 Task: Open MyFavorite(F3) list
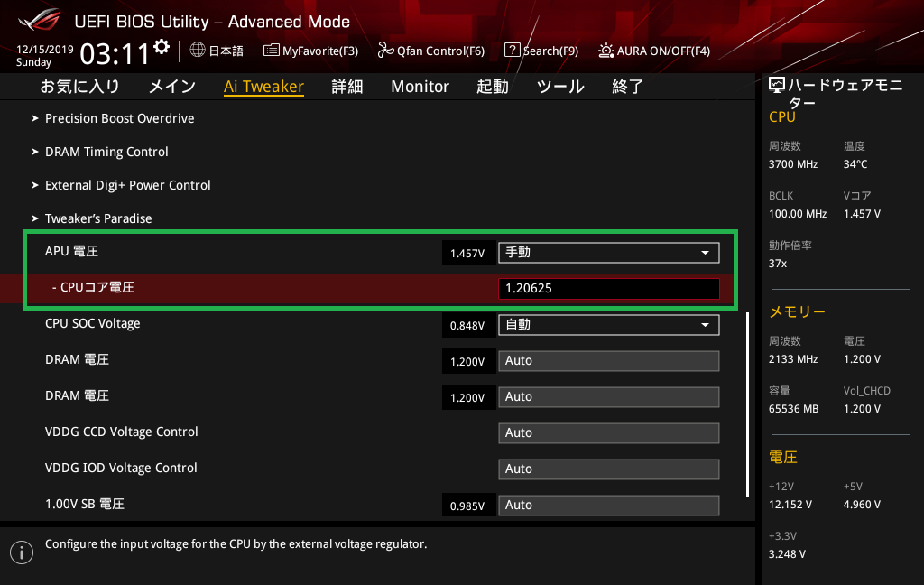(x=310, y=51)
